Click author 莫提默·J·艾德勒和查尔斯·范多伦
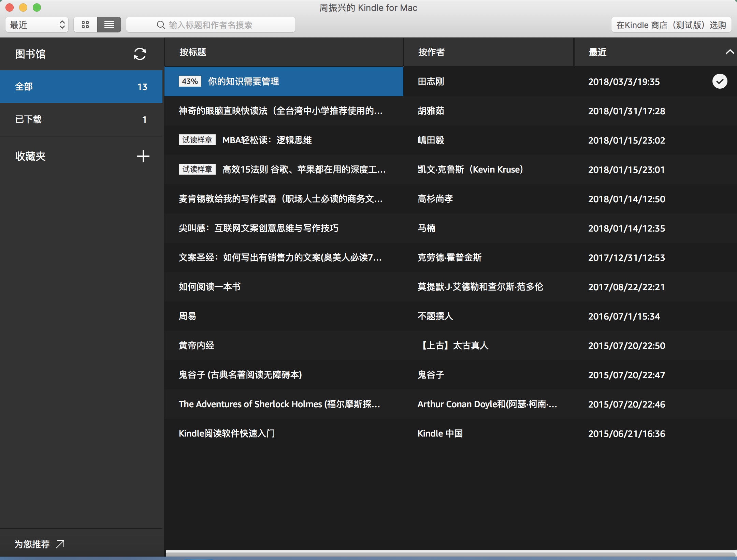The width and height of the screenshot is (737, 560). pos(480,287)
